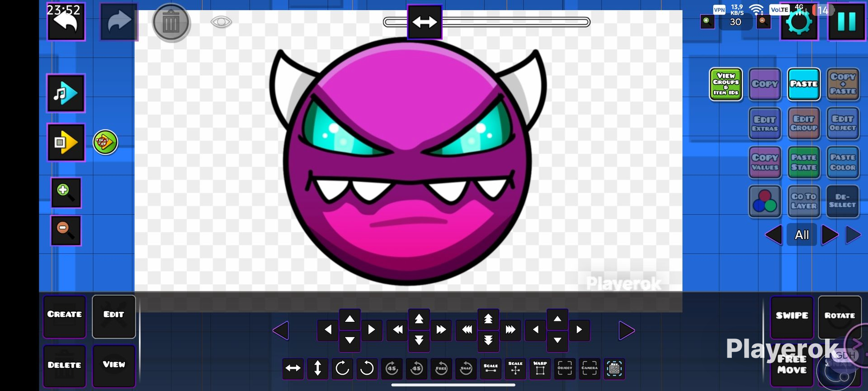This screenshot has height=391, width=868.
Task: Toggle View Groups & Item IDs
Action: (x=726, y=84)
